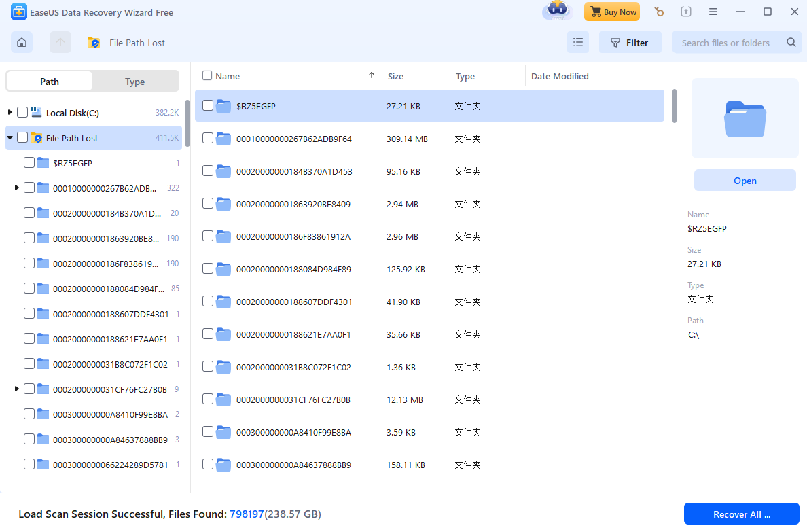This screenshot has height=532, width=807.
Task: Collapse the File Path Lost tree node
Action: [x=10, y=137]
